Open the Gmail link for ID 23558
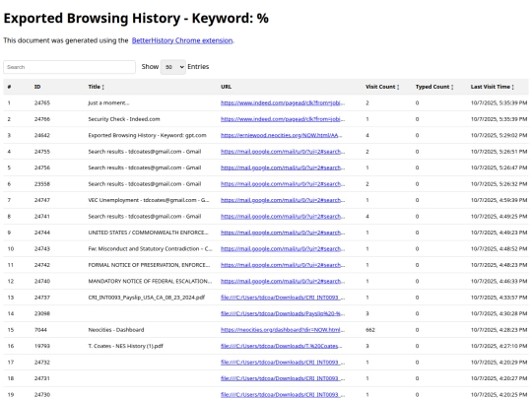The image size is (532, 399). click(283, 184)
